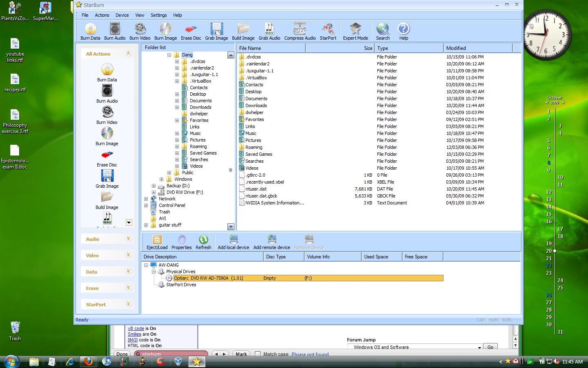Click Burn Data in the top toolbar
This screenshot has height=368, width=588.
(90, 31)
